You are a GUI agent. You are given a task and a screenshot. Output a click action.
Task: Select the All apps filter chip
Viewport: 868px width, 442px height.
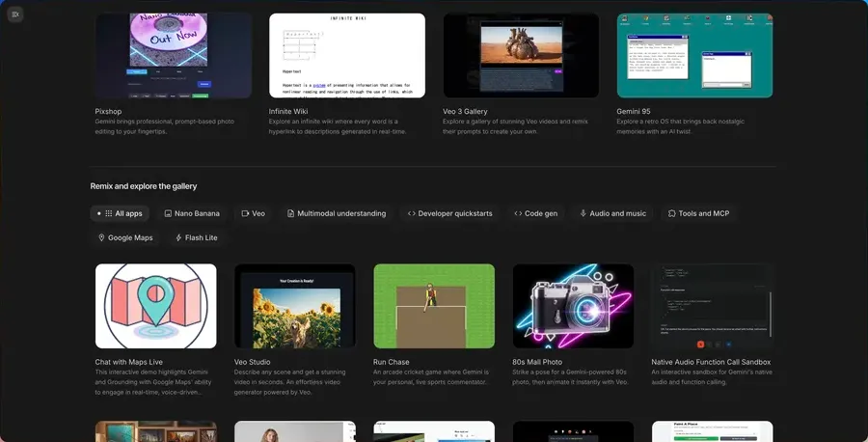(x=120, y=213)
